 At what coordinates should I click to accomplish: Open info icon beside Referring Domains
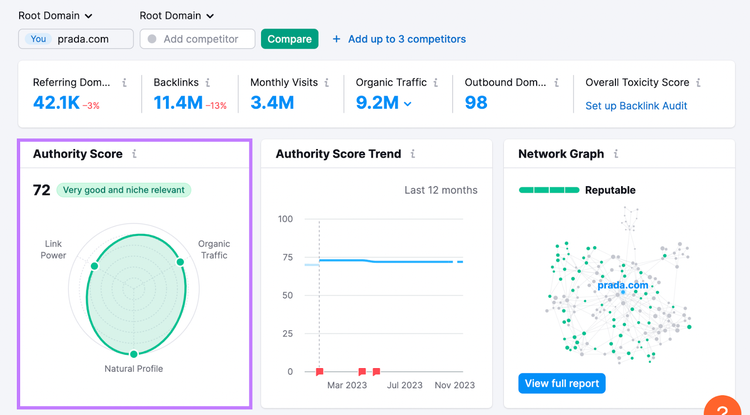124,83
